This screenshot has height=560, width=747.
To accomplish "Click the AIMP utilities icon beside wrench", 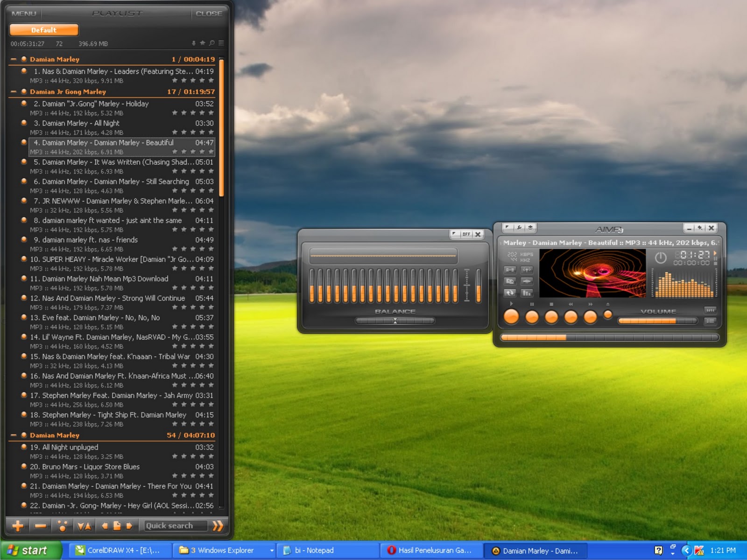I will (x=530, y=228).
